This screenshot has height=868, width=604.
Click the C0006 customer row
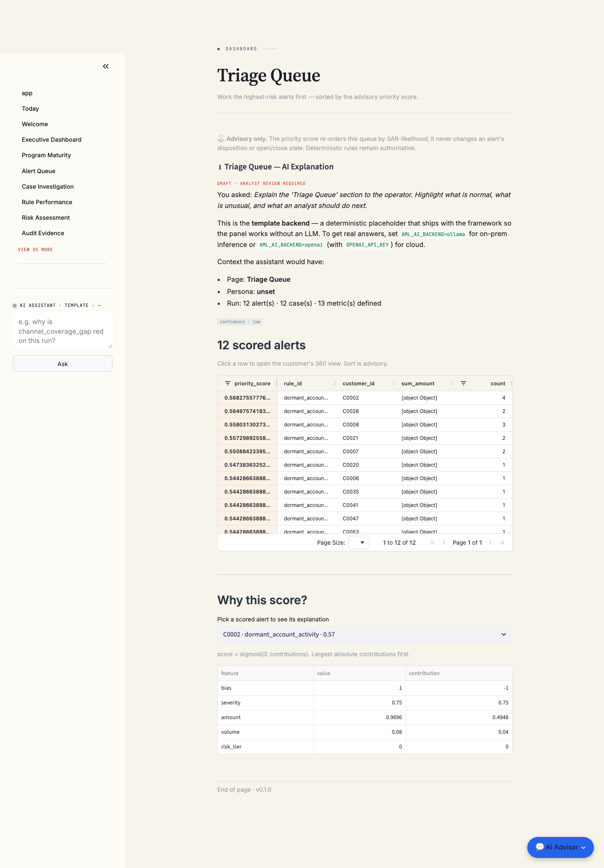tap(365, 478)
